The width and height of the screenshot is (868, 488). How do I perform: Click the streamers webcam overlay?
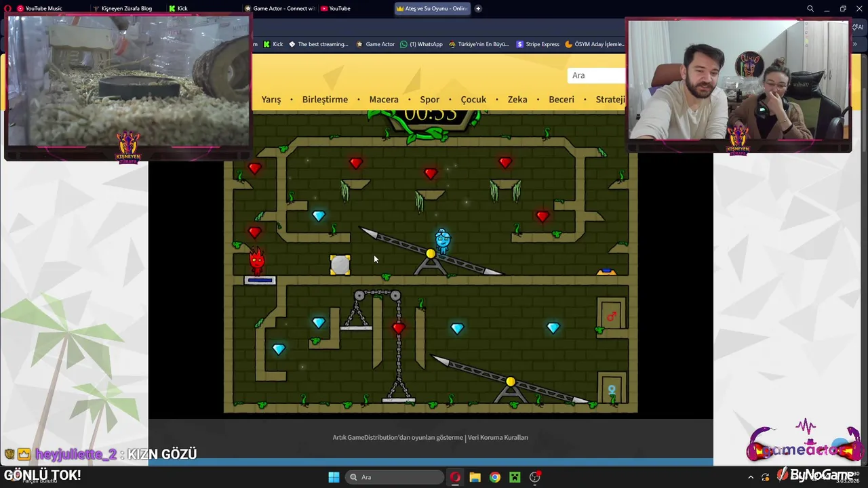[x=738, y=80]
